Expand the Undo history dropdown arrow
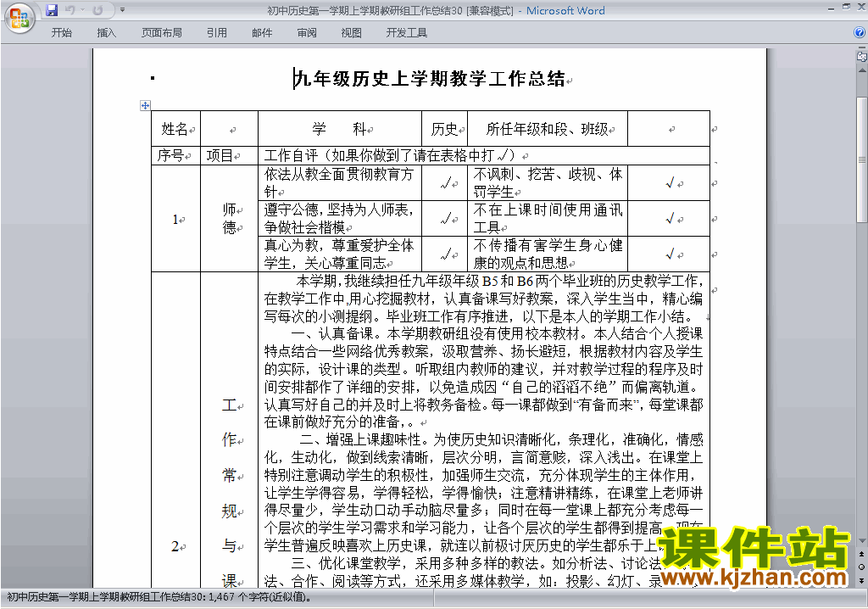 (x=82, y=10)
